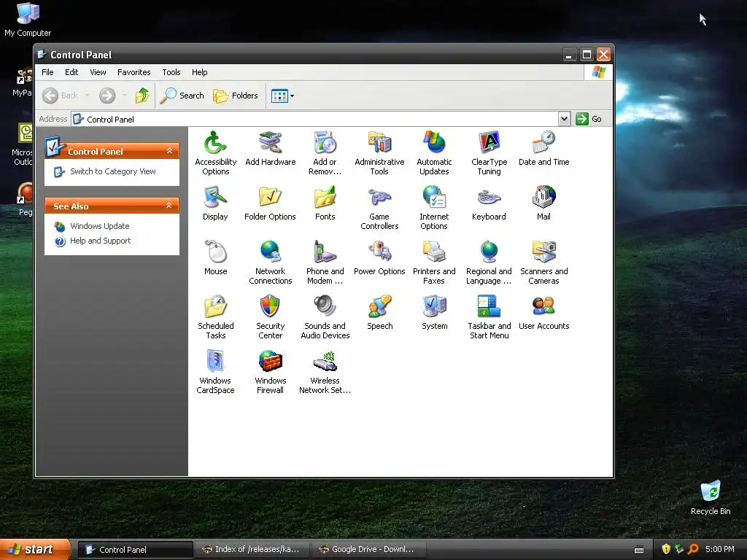Switch to Google Drive taskbar window

point(368,550)
